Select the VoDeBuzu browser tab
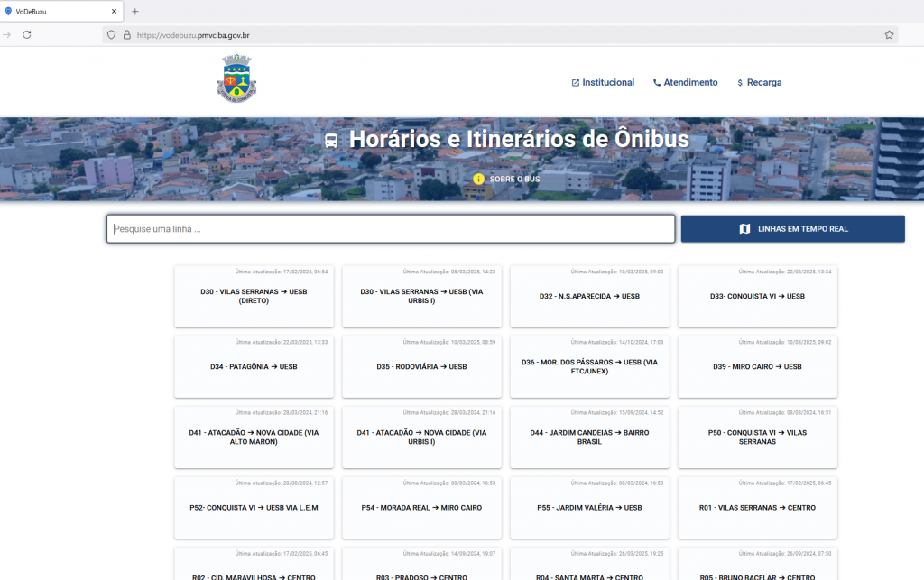The image size is (924, 580). 54,12
